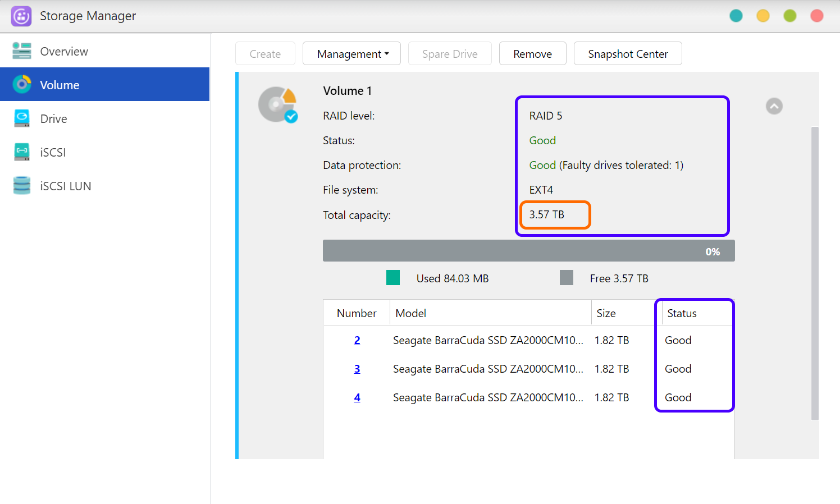
Task: Open drive number 2 link
Action: tap(357, 340)
